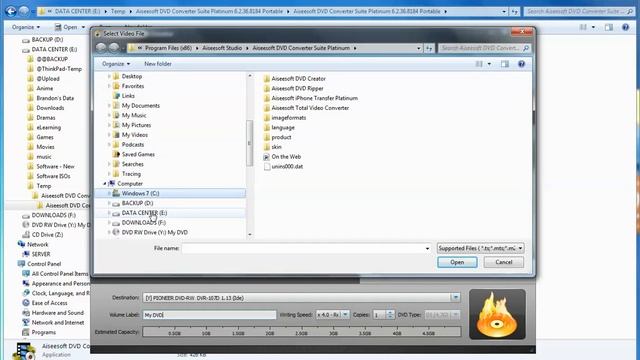
Task: Select the unins000.dat file
Action: point(283,167)
